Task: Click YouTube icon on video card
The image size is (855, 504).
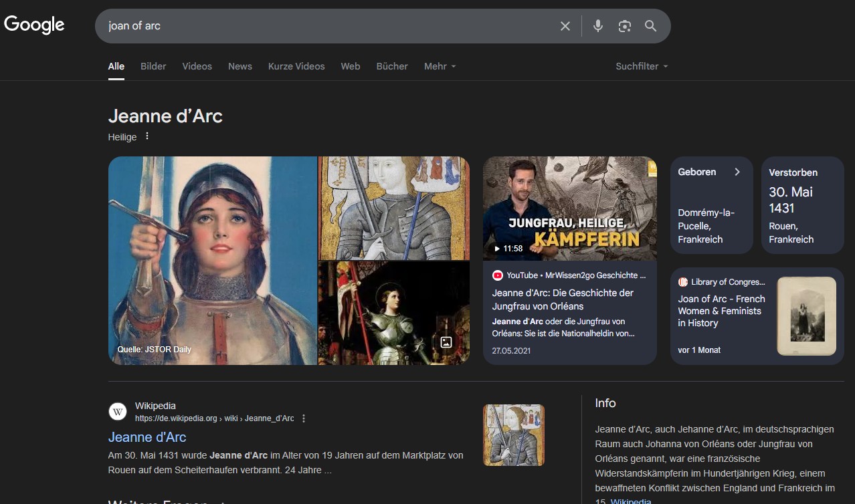Action: (x=497, y=275)
